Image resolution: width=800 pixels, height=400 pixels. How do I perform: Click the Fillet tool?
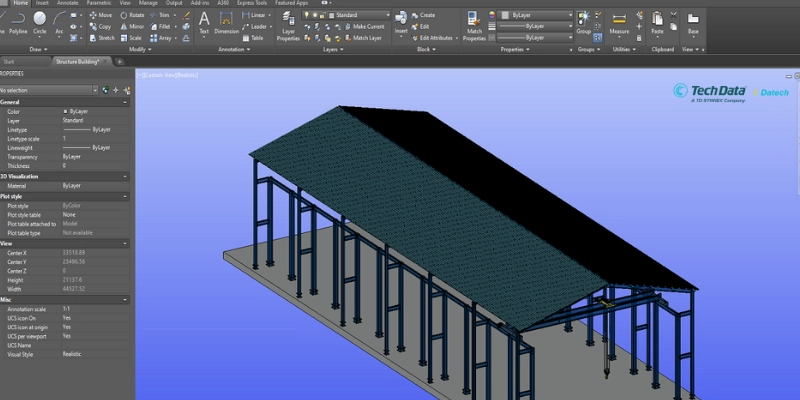[x=161, y=27]
